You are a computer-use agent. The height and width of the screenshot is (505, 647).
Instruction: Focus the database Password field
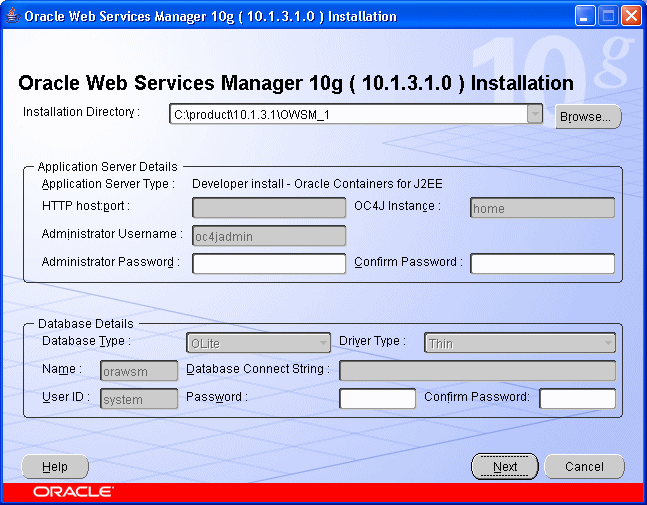tap(377, 399)
